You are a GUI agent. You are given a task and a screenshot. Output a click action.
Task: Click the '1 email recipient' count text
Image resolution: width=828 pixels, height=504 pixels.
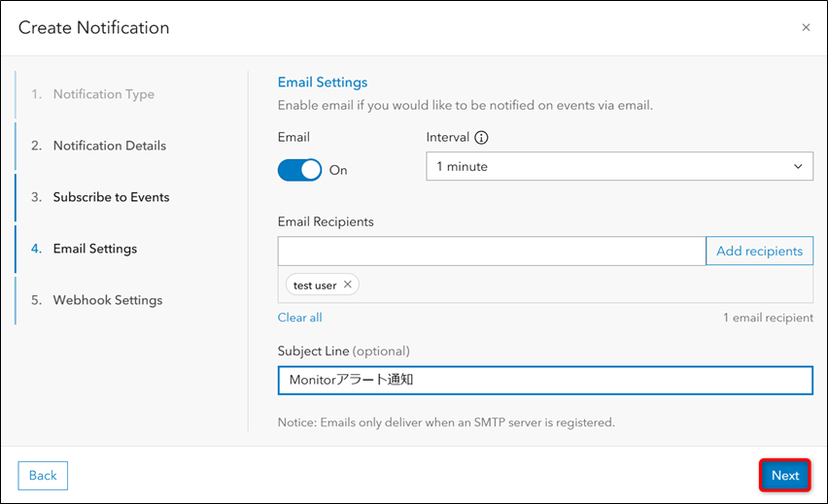click(768, 318)
